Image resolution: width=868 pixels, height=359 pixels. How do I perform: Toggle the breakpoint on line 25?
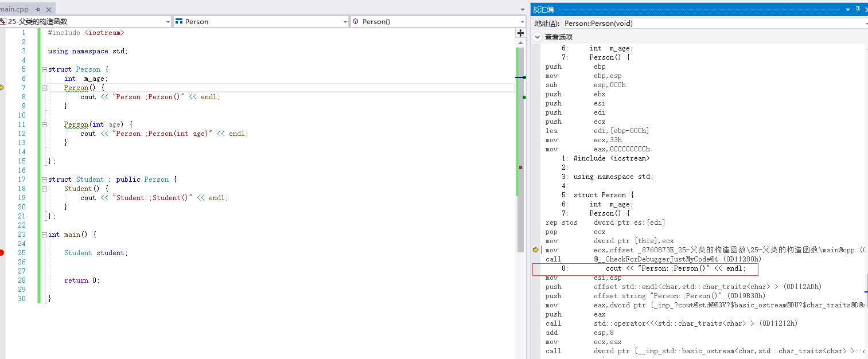(2, 253)
